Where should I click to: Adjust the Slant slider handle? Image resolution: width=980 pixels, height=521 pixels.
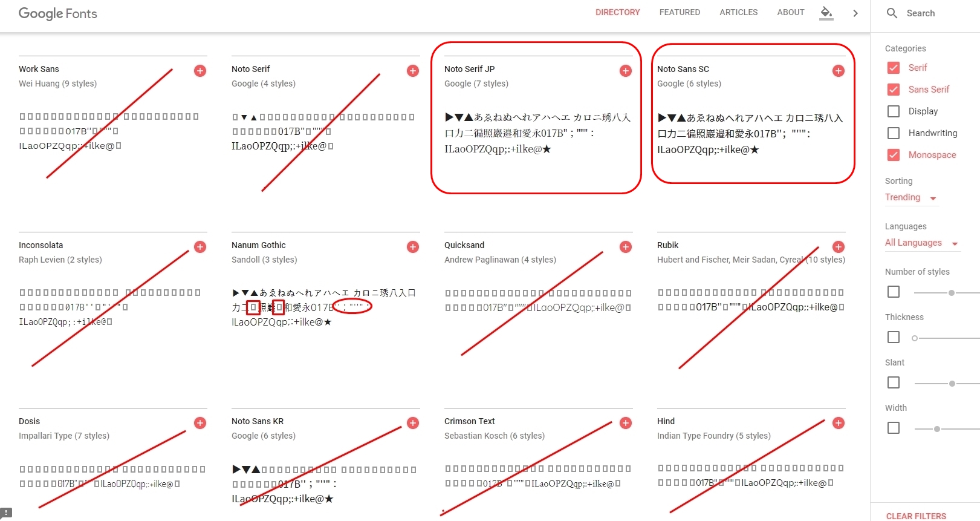[x=952, y=384]
